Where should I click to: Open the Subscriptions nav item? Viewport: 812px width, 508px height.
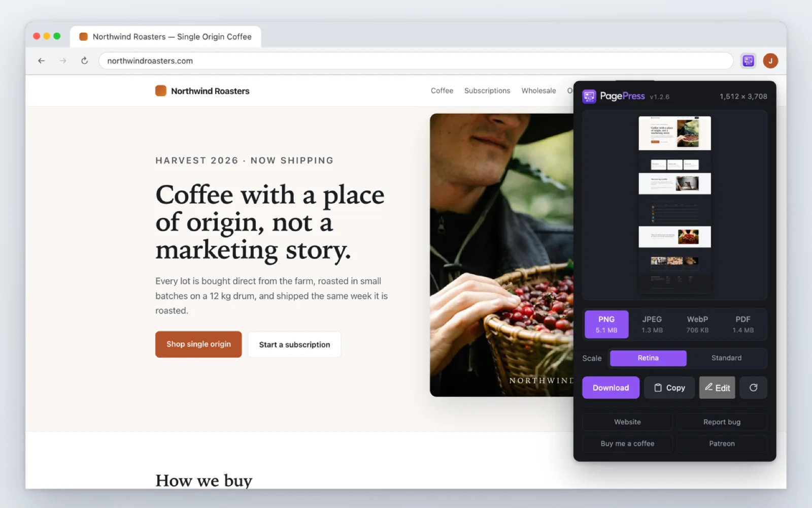tap(487, 91)
